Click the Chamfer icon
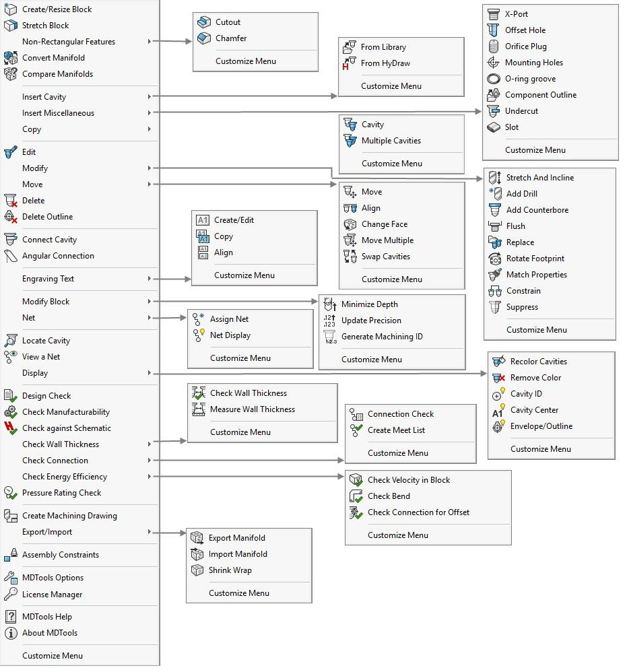 click(x=204, y=38)
